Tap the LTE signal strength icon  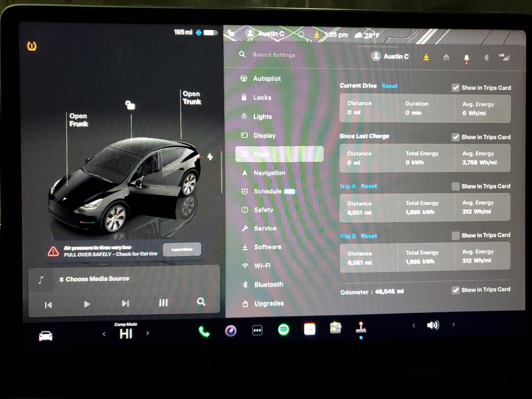504,57
